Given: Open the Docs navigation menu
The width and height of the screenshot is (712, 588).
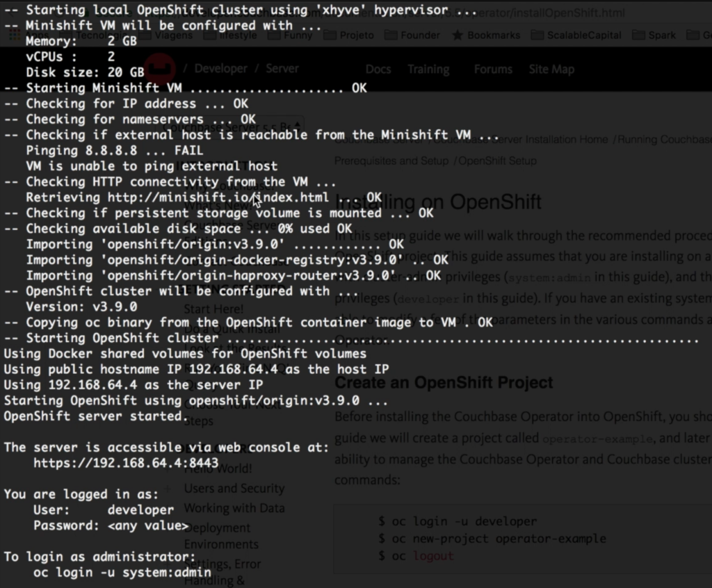Looking at the screenshot, I should (x=378, y=69).
